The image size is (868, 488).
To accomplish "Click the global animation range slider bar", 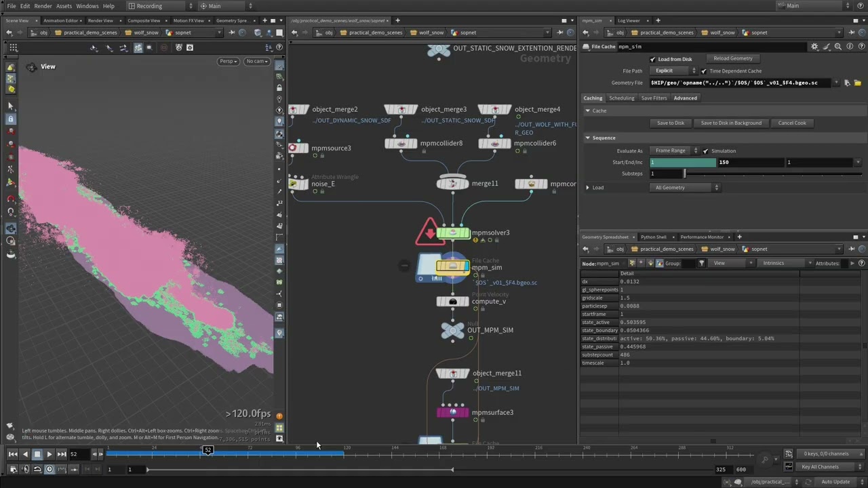I will [300, 470].
